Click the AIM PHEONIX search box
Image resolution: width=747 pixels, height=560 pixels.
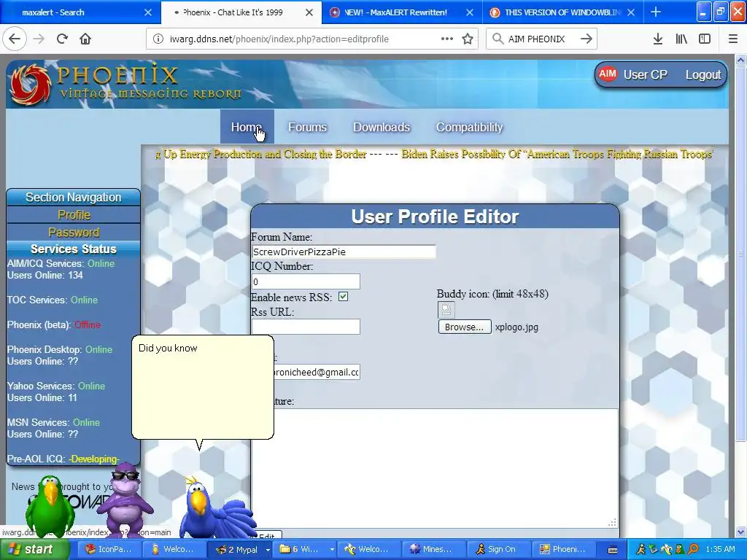(x=536, y=39)
